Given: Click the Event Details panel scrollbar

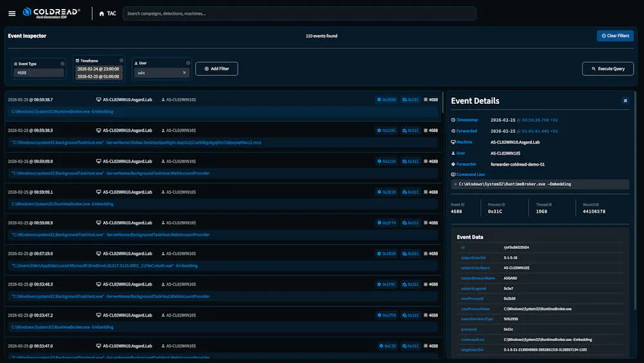Looking at the screenshot, I should pos(635,201).
